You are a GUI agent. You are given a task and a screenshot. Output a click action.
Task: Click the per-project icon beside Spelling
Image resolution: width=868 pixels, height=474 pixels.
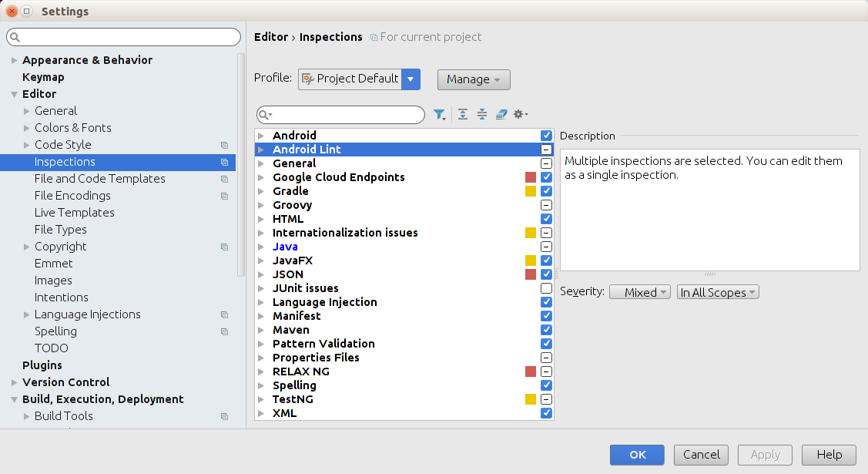click(224, 331)
